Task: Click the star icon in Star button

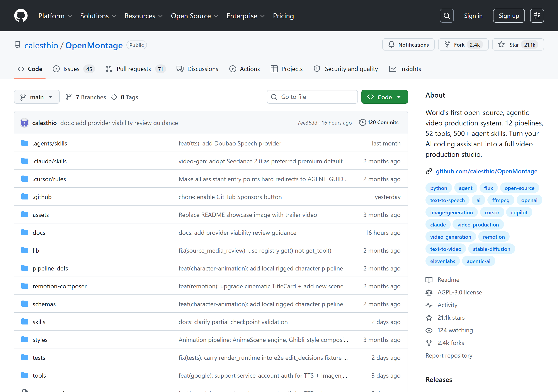Action: click(501, 45)
